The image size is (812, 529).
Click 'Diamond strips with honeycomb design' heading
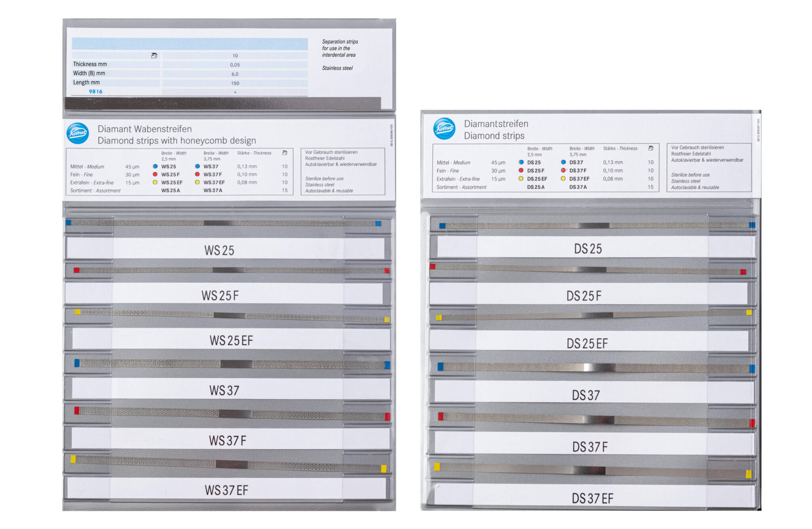pos(177,141)
